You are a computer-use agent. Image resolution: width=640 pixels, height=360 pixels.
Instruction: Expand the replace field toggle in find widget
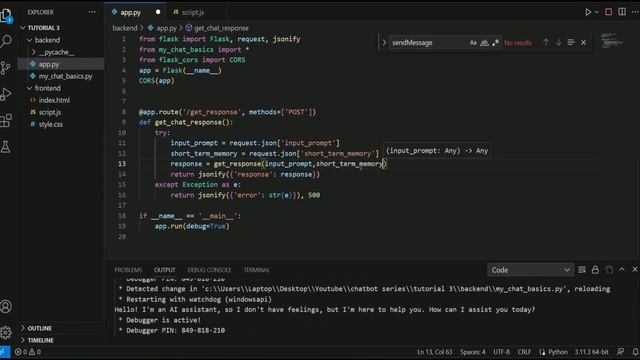(384, 42)
